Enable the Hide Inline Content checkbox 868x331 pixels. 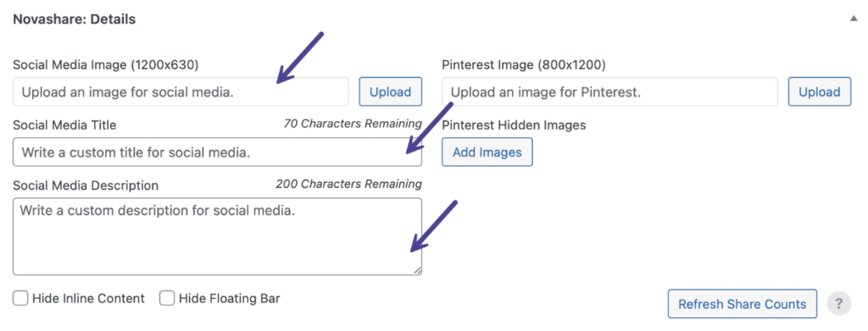point(20,299)
